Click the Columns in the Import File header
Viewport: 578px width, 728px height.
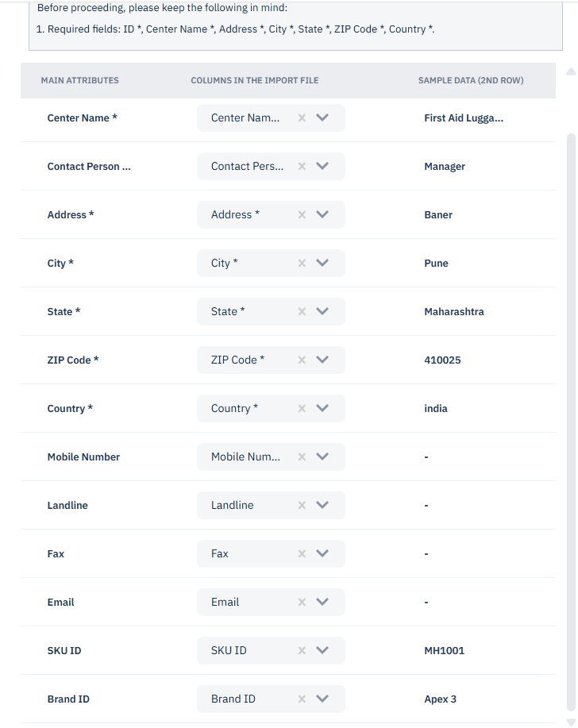point(255,81)
